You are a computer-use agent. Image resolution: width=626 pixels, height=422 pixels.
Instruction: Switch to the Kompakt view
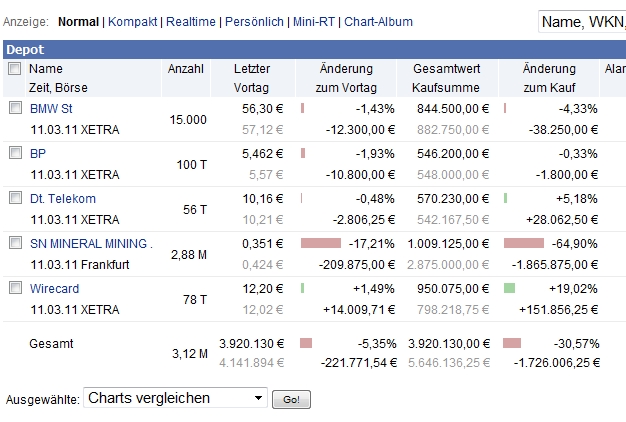coord(133,21)
